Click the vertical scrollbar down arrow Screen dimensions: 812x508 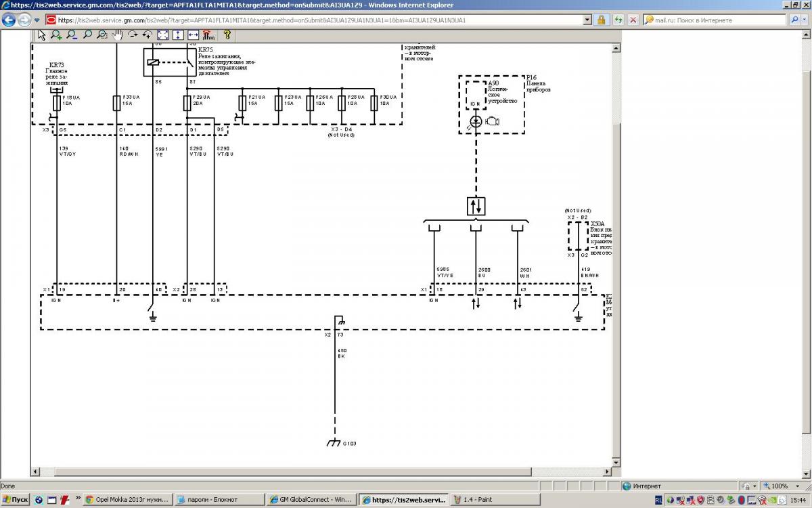tap(806, 475)
